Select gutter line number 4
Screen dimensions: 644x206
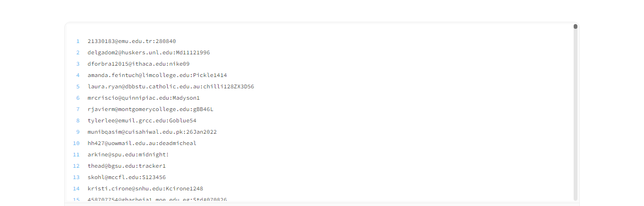click(x=78, y=75)
